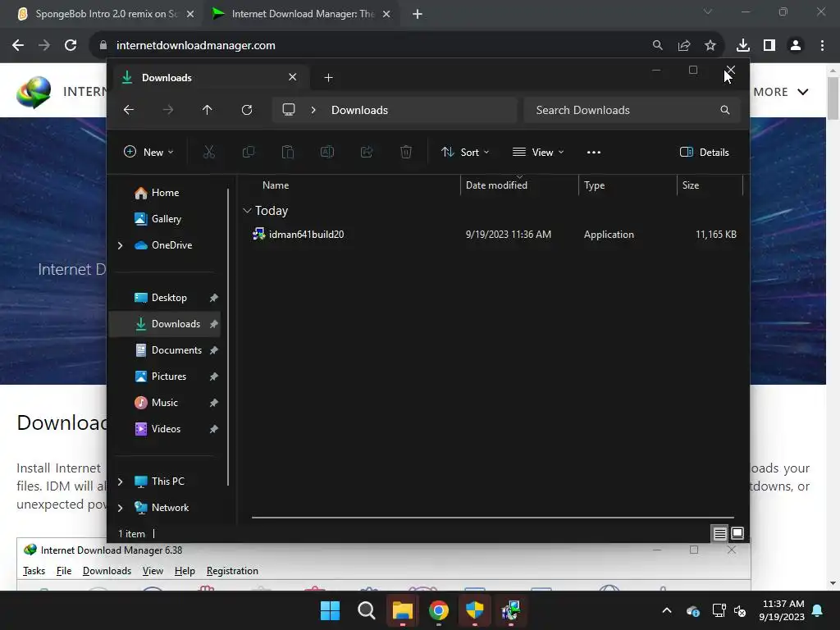Viewport: 840px width, 630px height.
Task: Click the Paste clipboard icon in File Explorer
Action: 288,152
